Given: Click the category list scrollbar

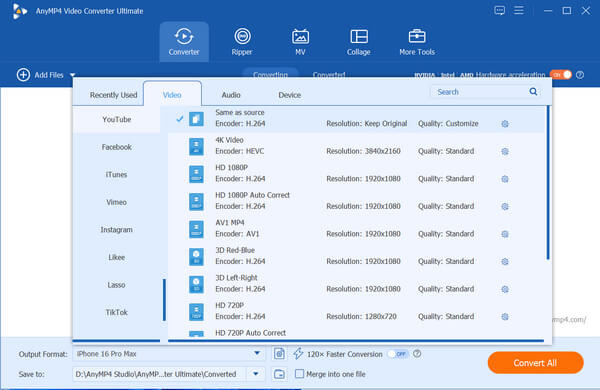Looking at the screenshot, I should (164, 300).
